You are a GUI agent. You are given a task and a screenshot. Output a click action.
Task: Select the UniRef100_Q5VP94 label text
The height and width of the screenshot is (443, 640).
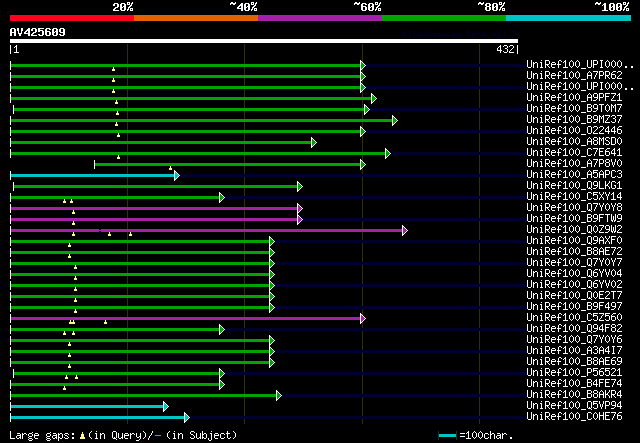pyautogui.click(x=574, y=406)
